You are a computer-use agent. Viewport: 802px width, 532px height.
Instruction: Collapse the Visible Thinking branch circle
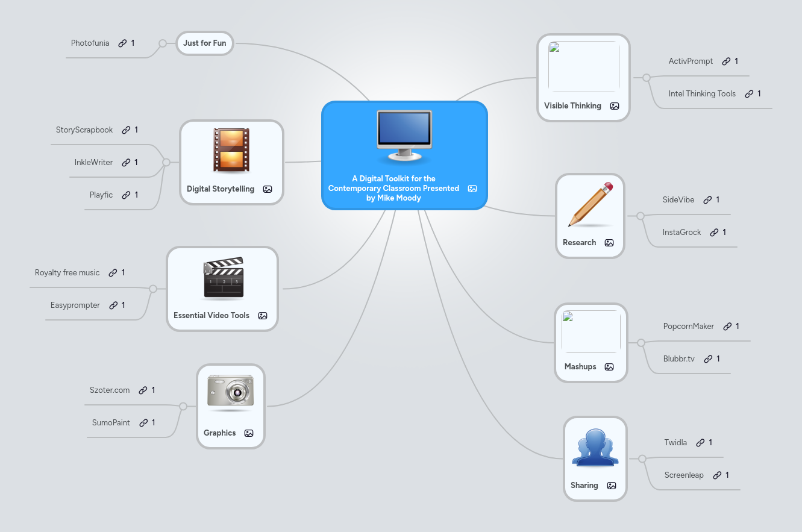click(x=647, y=77)
